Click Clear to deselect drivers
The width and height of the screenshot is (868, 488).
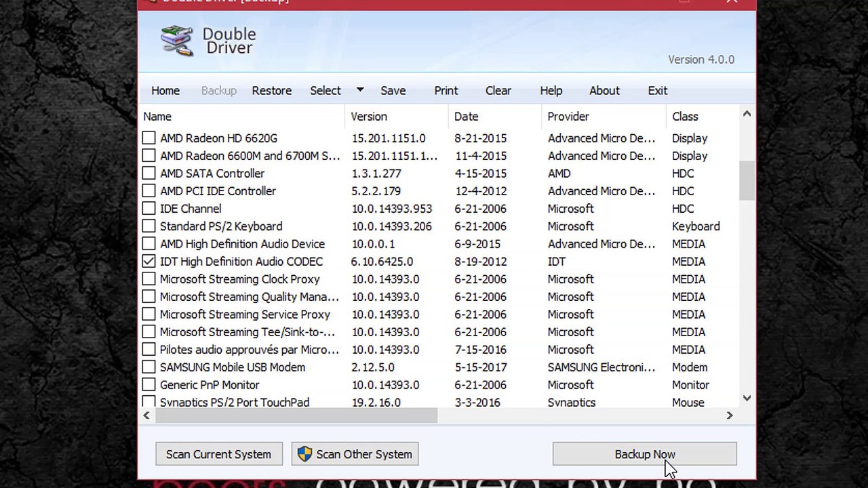(498, 91)
